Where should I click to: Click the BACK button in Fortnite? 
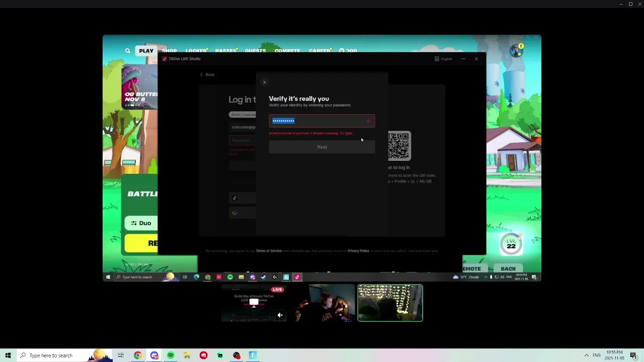tap(508, 268)
